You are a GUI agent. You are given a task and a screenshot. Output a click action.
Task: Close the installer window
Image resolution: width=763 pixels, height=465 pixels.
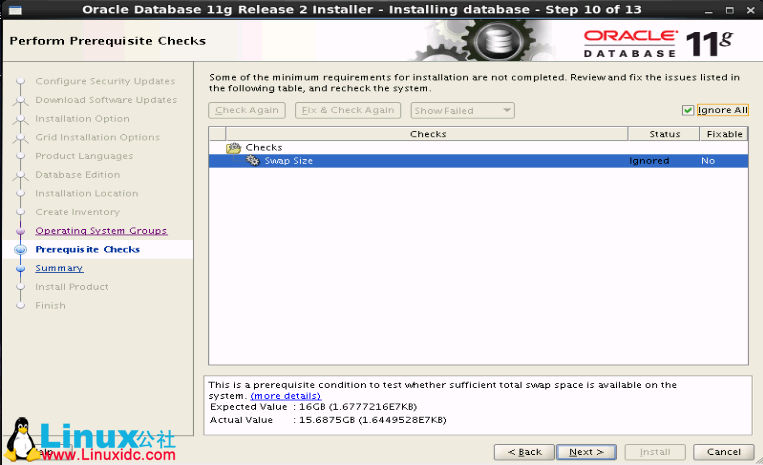[751, 10]
